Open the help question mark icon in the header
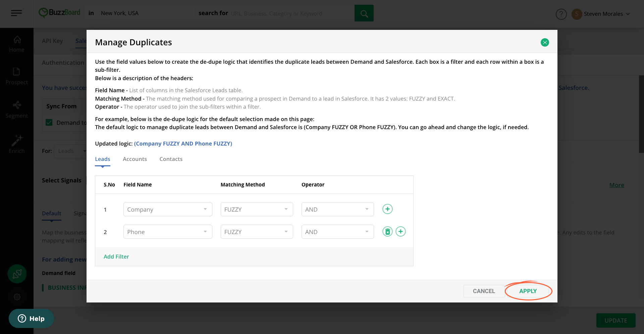The image size is (644, 334). [561, 14]
